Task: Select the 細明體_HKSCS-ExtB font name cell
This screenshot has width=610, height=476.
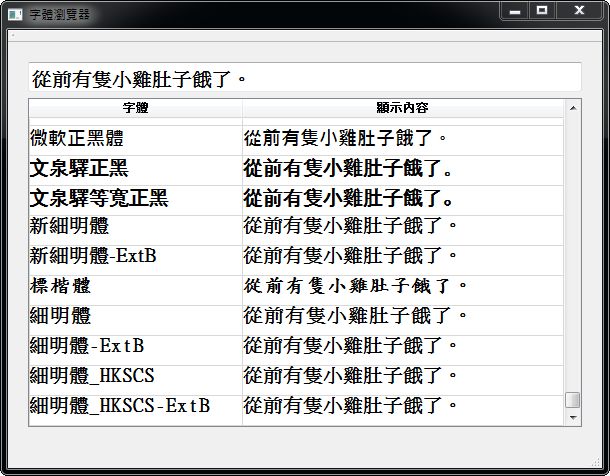Action: pyautogui.click(x=135, y=410)
